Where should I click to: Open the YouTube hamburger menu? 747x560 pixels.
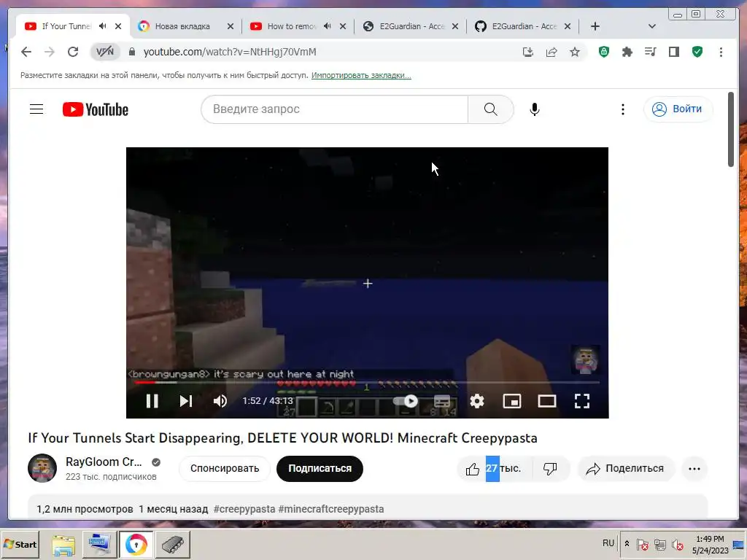click(x=36, y=109)
